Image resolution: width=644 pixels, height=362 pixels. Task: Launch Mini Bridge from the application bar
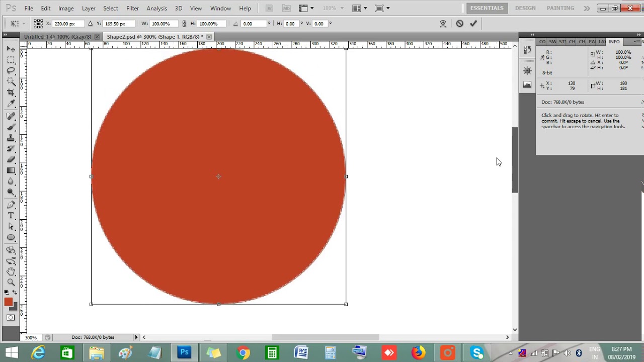point(286,8)
